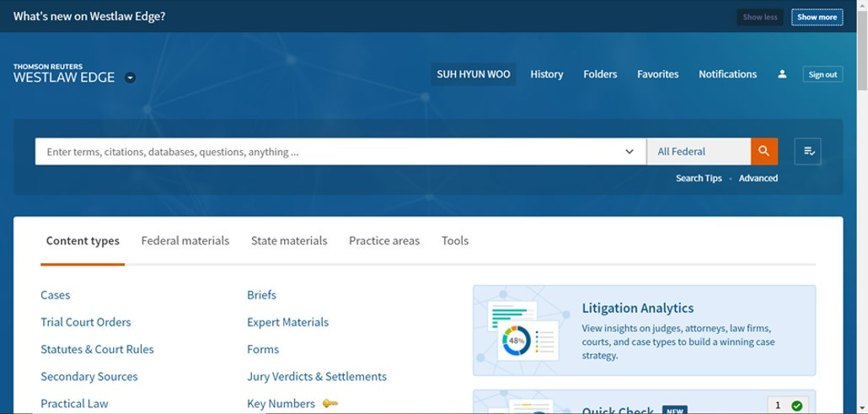Open the Key Numbers link
Screen dimensions: 868x414
(281, 404)
